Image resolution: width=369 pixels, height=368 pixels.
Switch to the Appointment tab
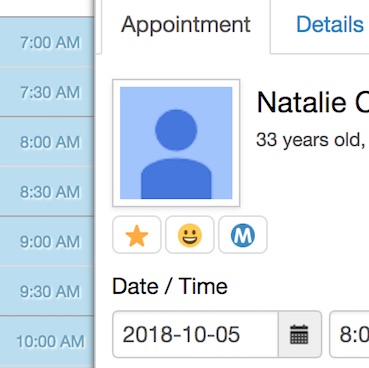[186, 25]
